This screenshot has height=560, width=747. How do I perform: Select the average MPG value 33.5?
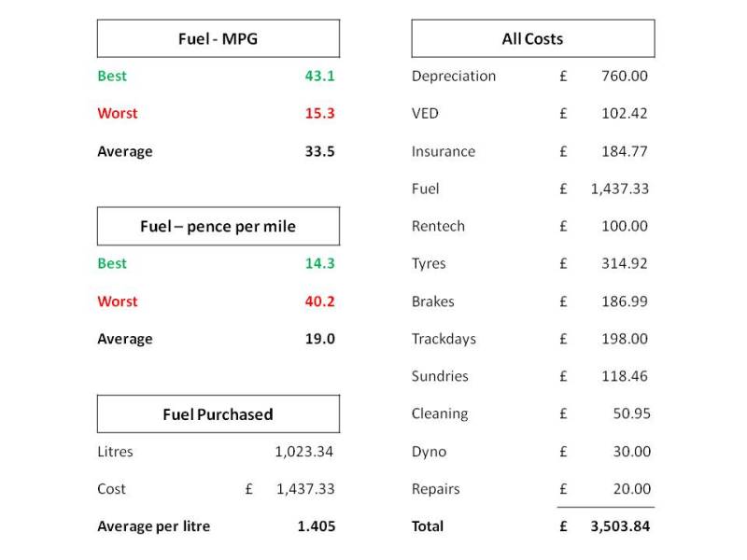point(319,151)
